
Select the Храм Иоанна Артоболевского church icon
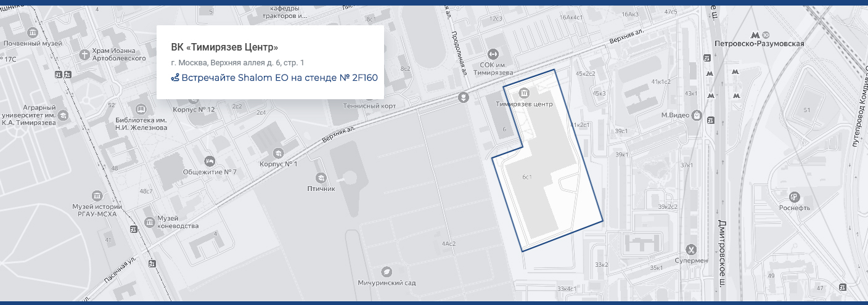(x=84, y=54)
